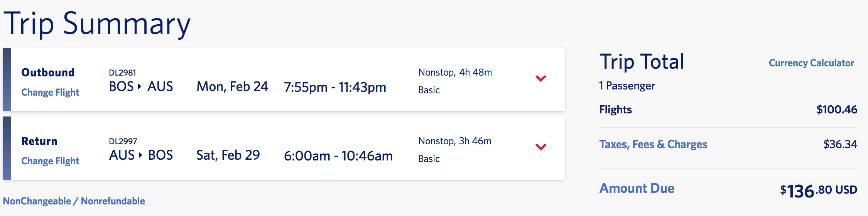Select the DL2981 flight number
868x216 pixels.
122,73
